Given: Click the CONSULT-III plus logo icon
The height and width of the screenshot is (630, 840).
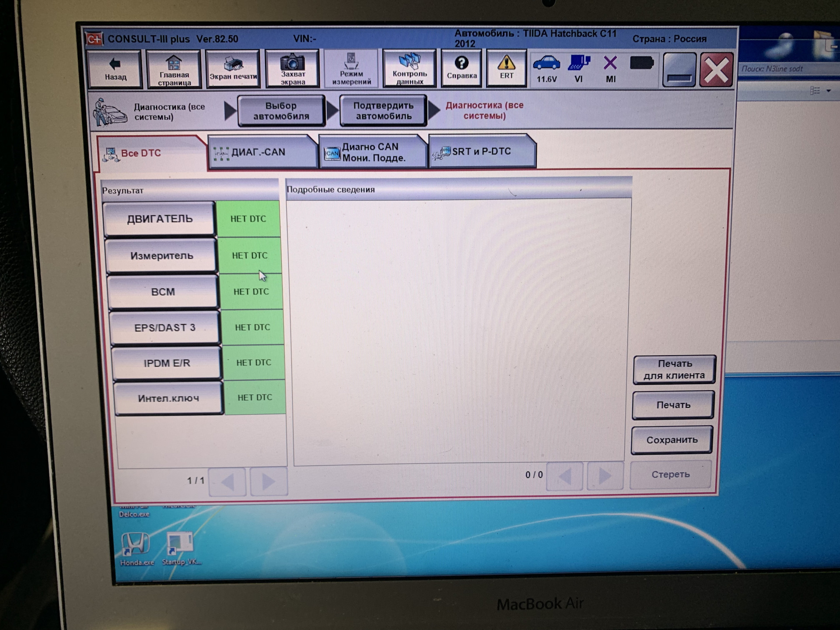Looking at the screenshot, I should click(94, 39).
